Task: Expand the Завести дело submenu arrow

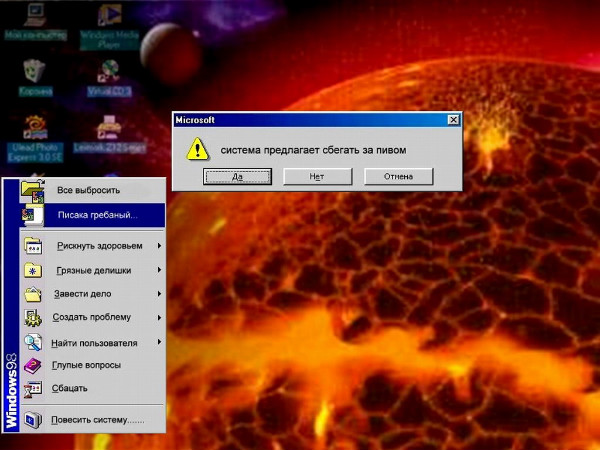Action: point(159,294)
